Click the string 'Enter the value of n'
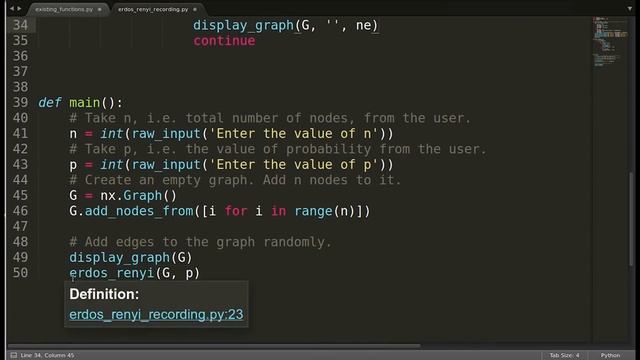This screenshot has width=640, height=360. click(293, 133)
